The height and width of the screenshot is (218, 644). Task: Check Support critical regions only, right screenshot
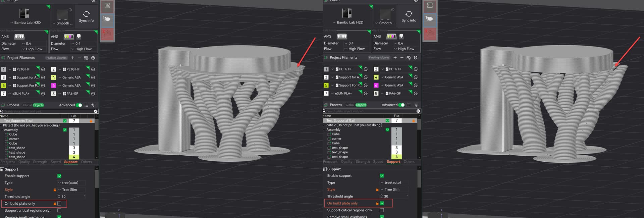pos(382,210)
